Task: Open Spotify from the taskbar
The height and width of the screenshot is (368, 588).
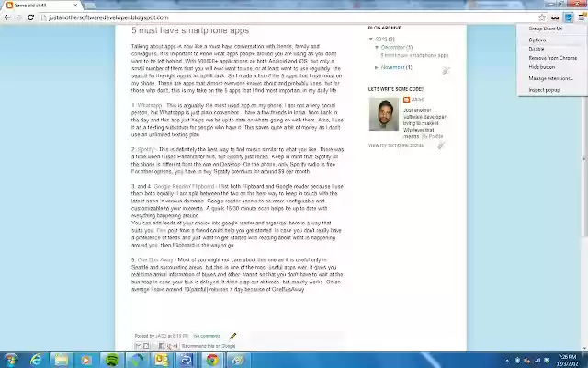Action: click(x=112, y=361)
